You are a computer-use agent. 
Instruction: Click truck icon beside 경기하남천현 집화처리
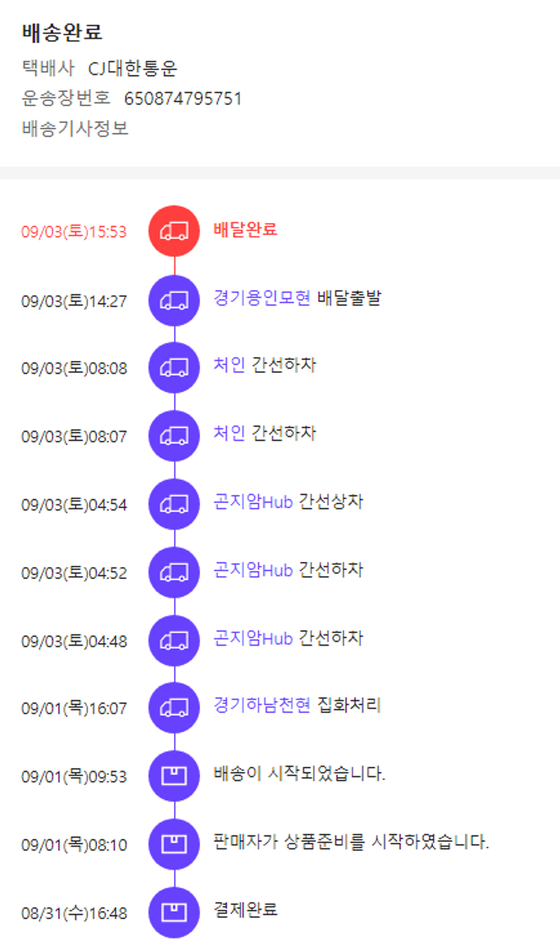[x=174, y=708]
